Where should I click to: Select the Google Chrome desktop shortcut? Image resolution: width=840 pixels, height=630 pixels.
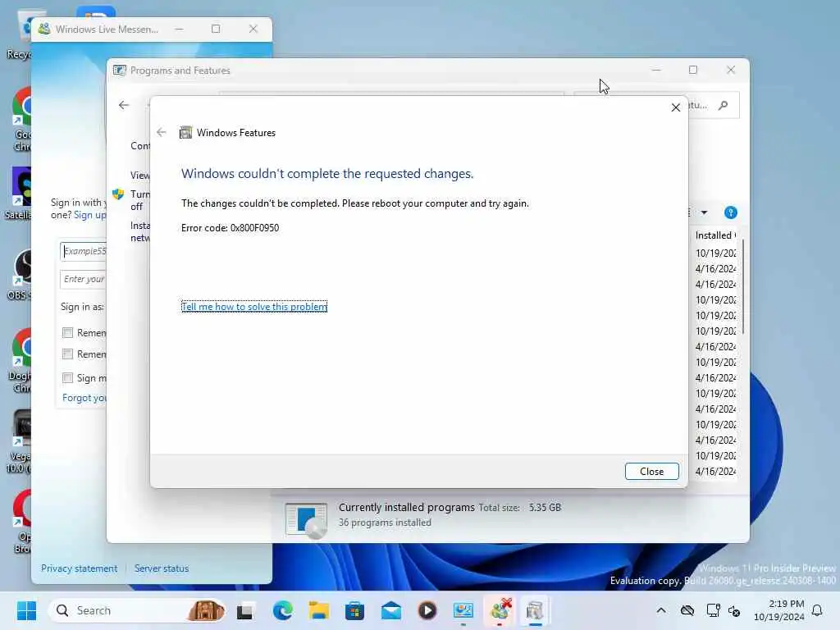[x=21, y=120]
